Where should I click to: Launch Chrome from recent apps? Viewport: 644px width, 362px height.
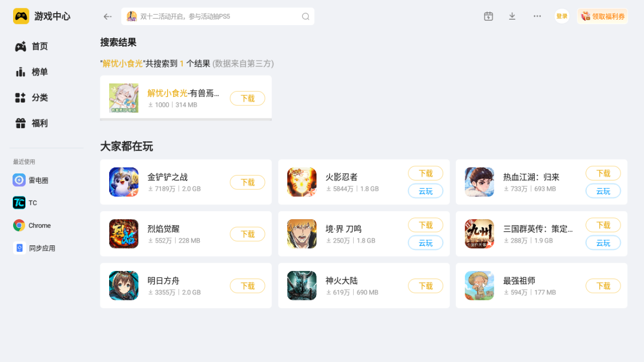(x=32, y=225)
